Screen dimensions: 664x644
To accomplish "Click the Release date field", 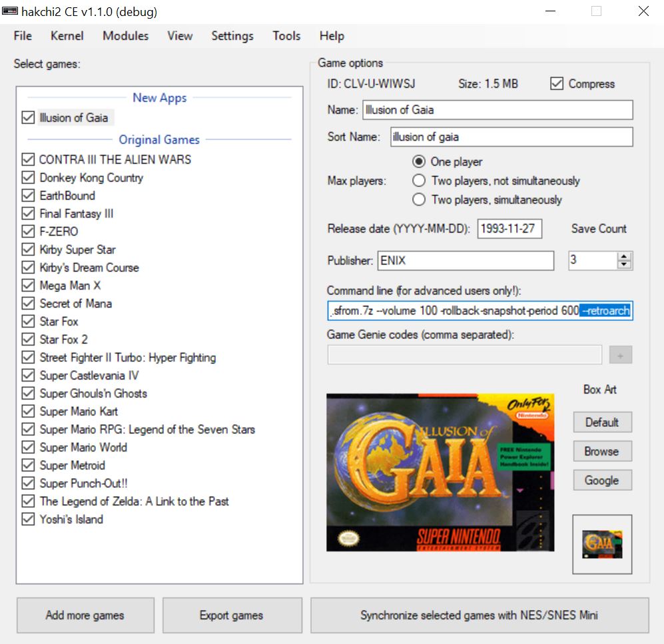I will pos(509,228).
